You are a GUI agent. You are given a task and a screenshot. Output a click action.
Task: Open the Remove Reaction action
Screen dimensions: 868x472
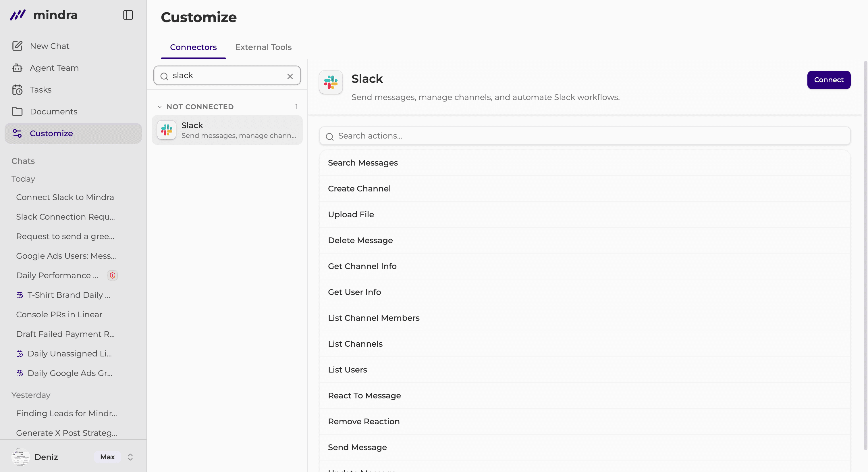(585, 421)
